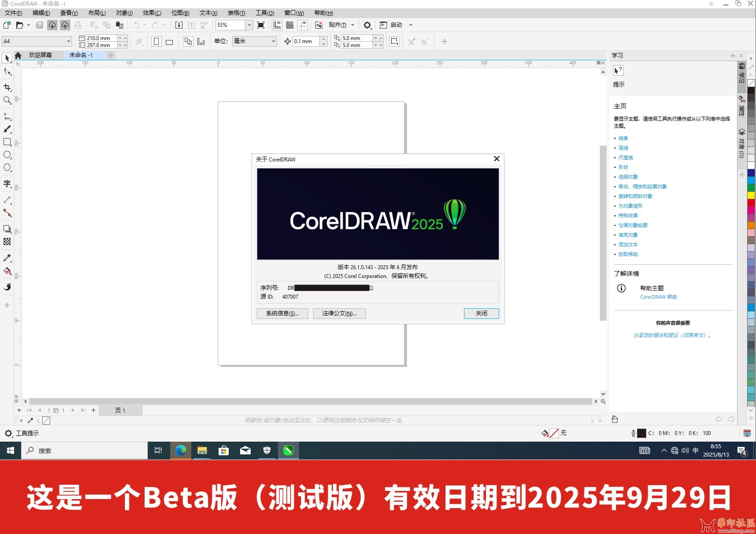Select the Text tool
This screenshot has width=756, height=534.
click(7, 183)
